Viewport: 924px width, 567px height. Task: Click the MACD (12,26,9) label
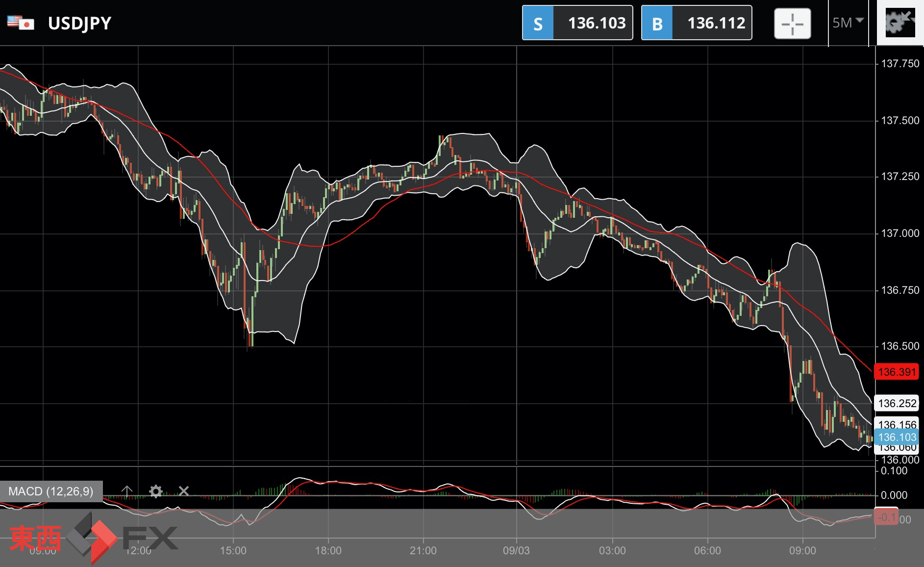[51, 491]
